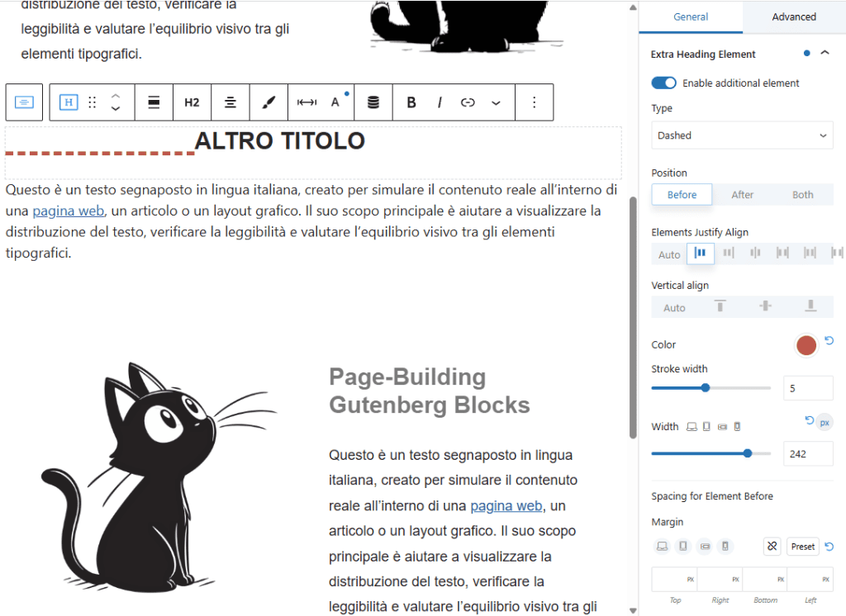Toggle Enable additional element switch
The height and width of the screenshot is (616, 846).
click(x=663, y=83)
